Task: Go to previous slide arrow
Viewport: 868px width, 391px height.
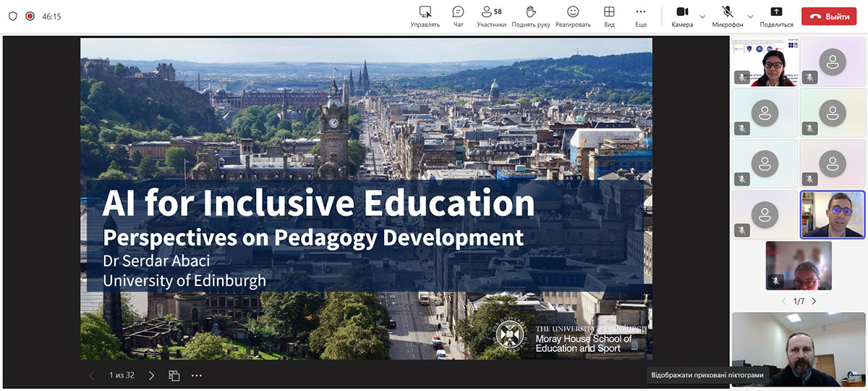Action: tap(91, 375)
